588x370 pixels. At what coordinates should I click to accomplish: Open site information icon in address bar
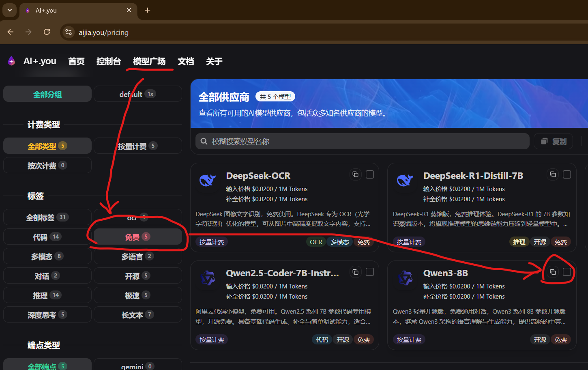[x=69, y=32]
